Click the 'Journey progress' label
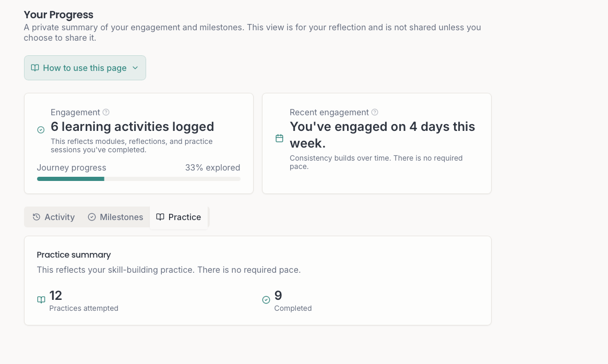Viewport: 608px width, 364px height. 71,168
